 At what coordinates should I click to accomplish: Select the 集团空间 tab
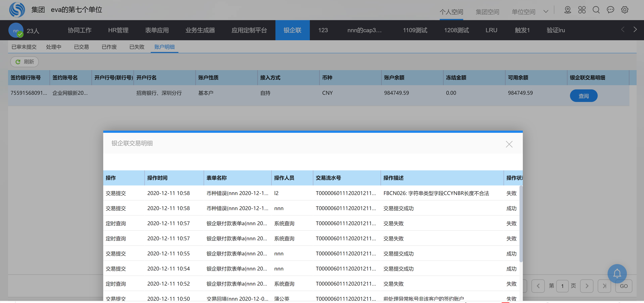pos(487,12)
